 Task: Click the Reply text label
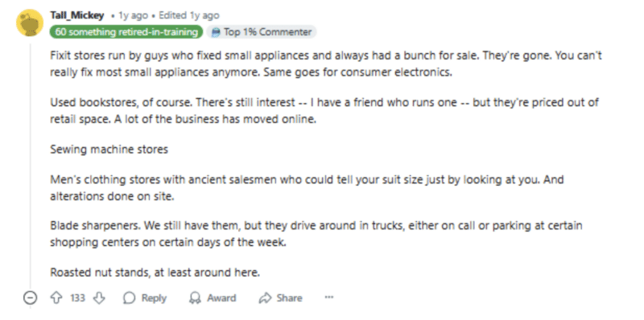154,297
